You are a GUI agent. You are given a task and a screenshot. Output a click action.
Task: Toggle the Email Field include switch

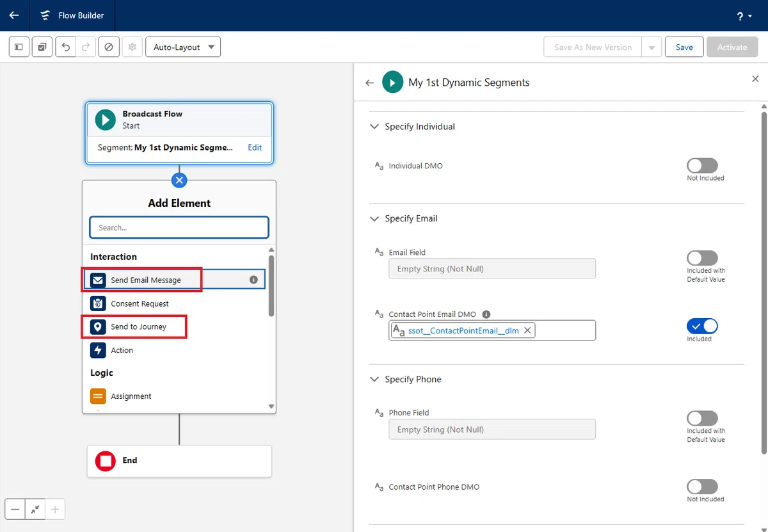click(702, 258)
